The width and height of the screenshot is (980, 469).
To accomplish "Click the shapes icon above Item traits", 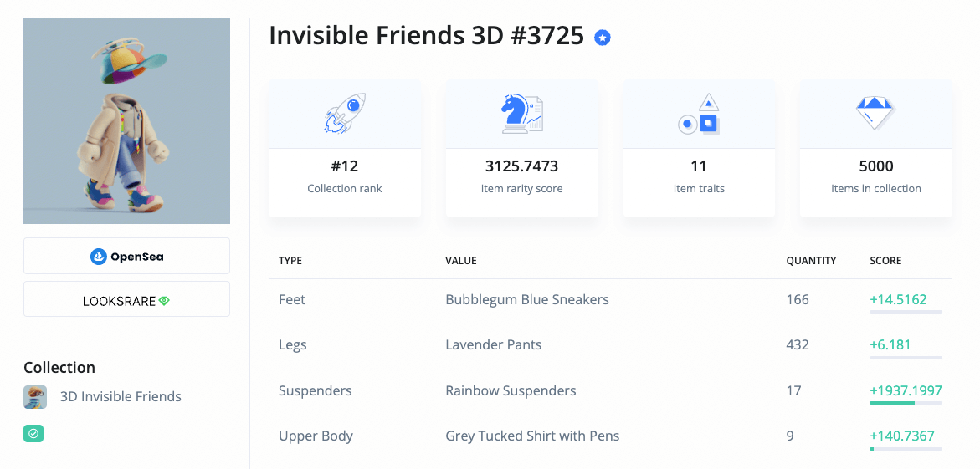I will 700,114.
